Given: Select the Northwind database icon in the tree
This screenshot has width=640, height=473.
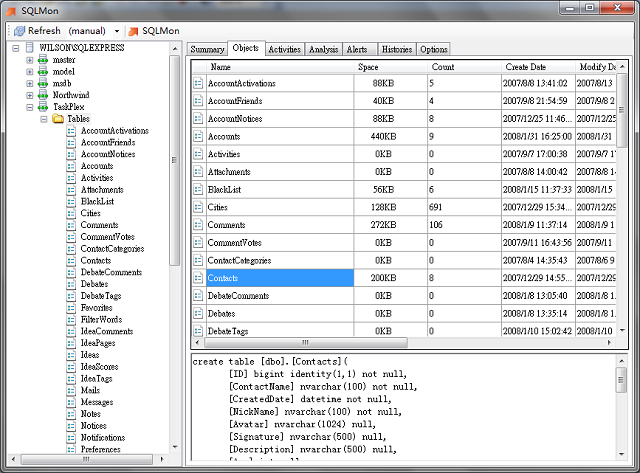Looking at the screenshot, I should coord(41,95).
